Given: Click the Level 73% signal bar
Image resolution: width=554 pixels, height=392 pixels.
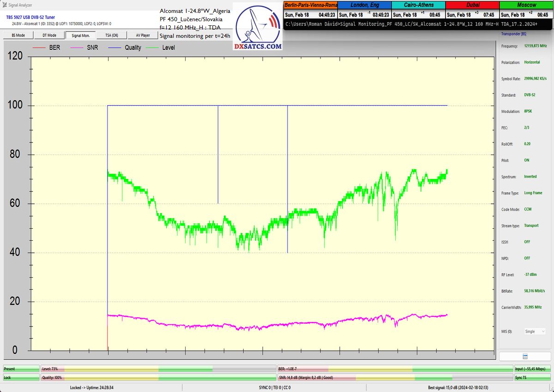Looking at the screenshot, I should pos(158,369).
